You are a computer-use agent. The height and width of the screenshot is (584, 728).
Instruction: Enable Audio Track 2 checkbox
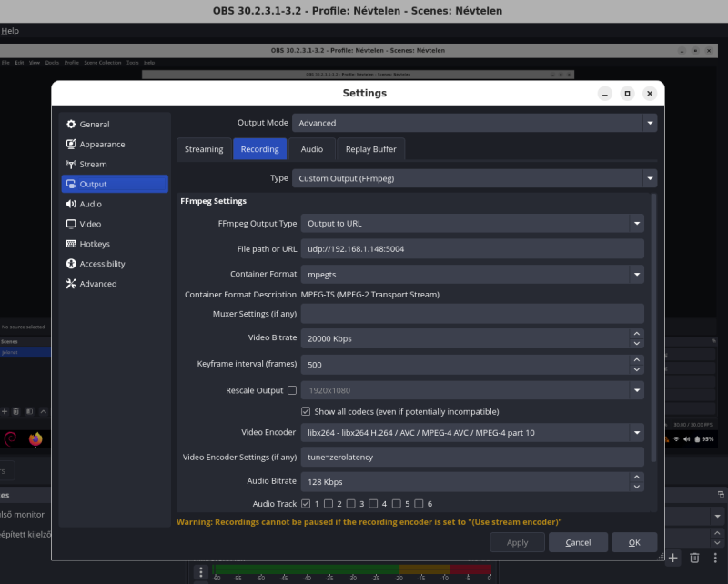(329, 503)
